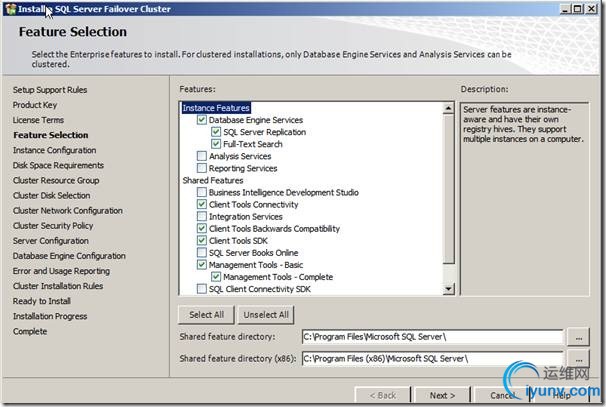Enable Reporting Services feature

coord(201,168)
